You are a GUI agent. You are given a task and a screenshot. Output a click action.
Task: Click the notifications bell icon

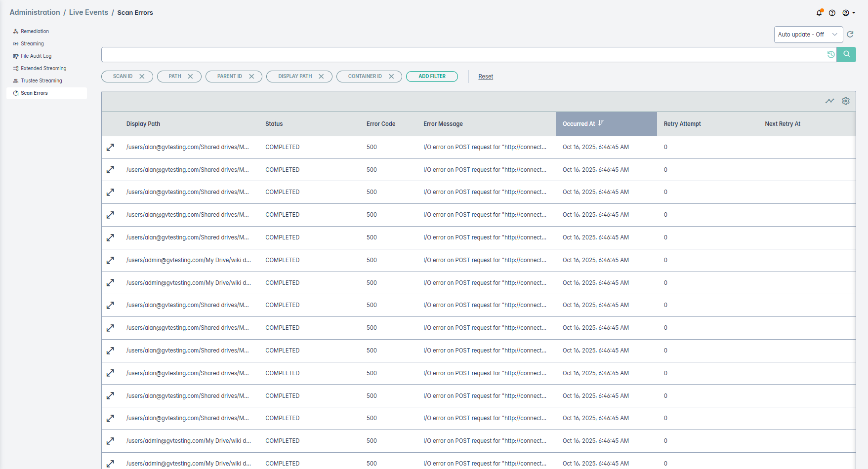pyautogui.click(x=819, y=13)
